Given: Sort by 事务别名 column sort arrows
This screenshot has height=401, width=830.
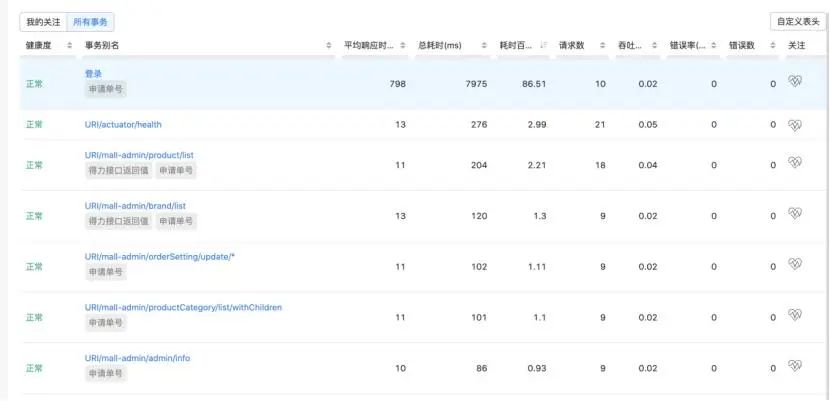Looking at the screenshot, I should point(329,46).
